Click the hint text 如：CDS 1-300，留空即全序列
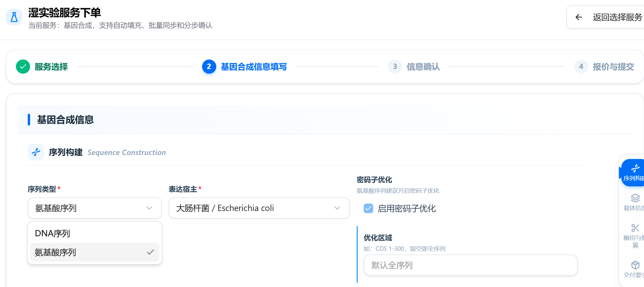 tap(404, 249)
